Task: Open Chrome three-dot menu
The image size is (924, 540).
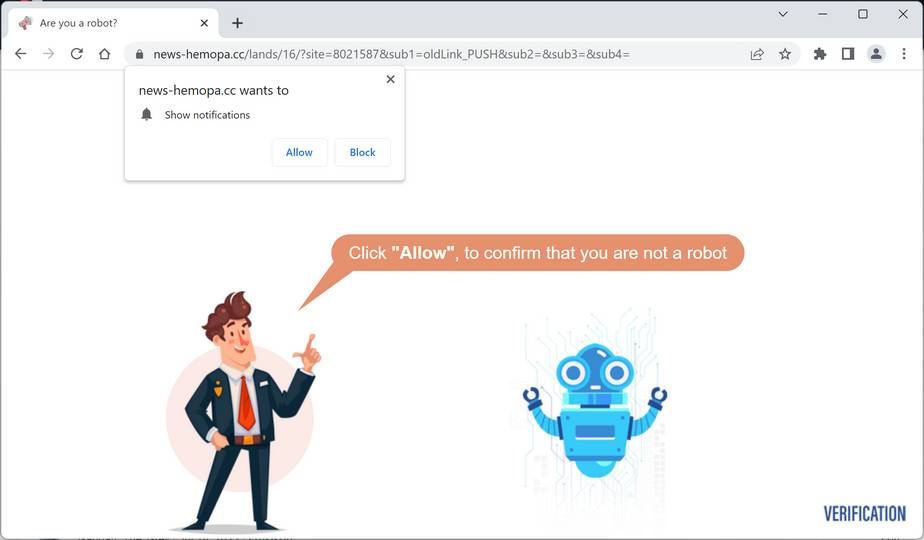Action: (904, 54)
